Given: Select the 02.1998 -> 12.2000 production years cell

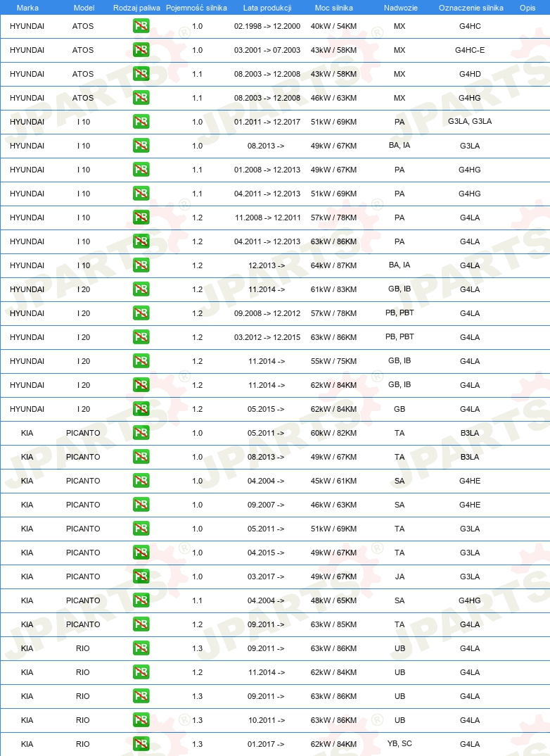Looking at the screenshot, I should [x=267, y=26].
